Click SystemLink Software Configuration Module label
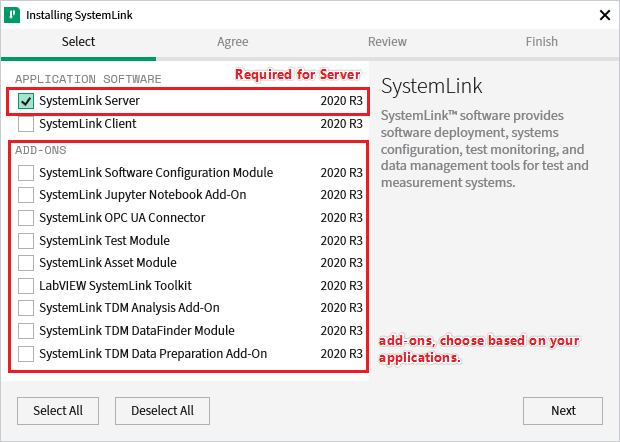Image resolution: width=620 pixels, height=442 pixels. (x=156, y=173)
